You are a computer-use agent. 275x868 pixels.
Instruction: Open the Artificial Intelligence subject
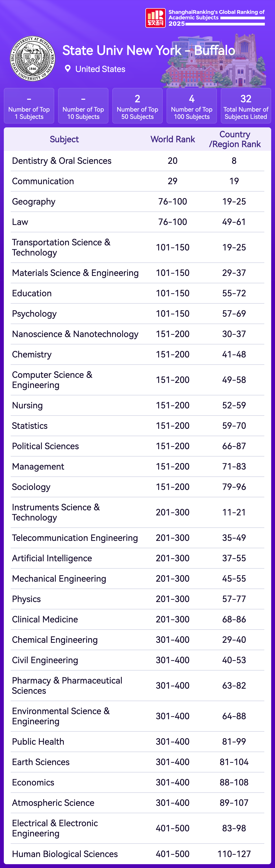click(x=52, y=558)
